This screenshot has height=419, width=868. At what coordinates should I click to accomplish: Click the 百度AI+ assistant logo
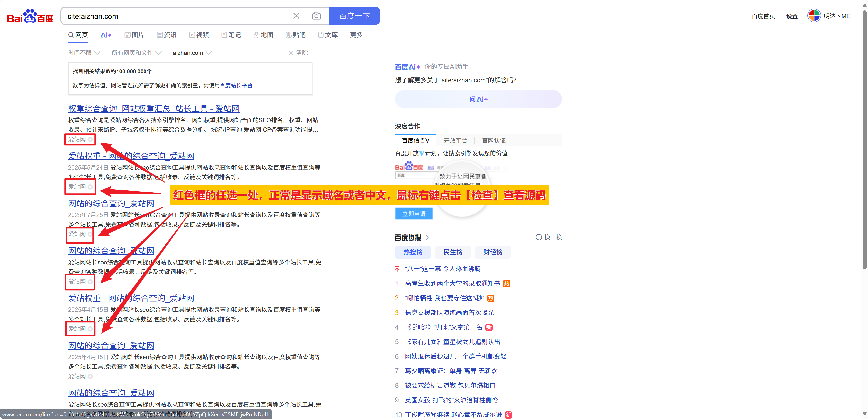pyautogui.click(x=407, y=67)
